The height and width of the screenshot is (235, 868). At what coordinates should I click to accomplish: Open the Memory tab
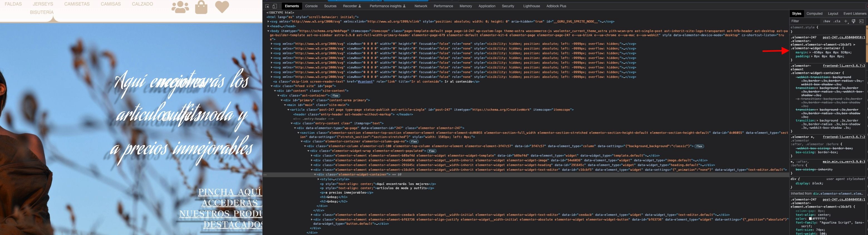click(x=466, y=6)
